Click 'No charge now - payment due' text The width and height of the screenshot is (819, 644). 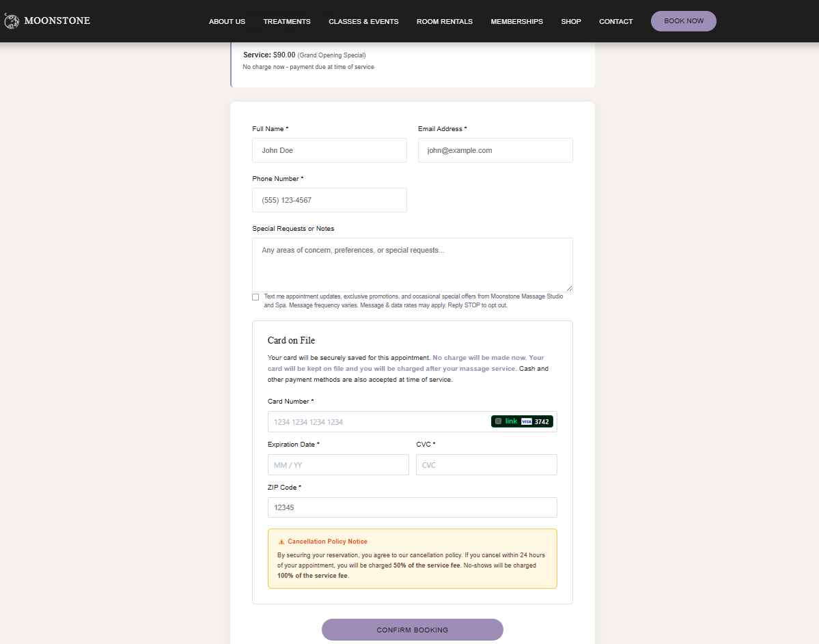[308, 67]
